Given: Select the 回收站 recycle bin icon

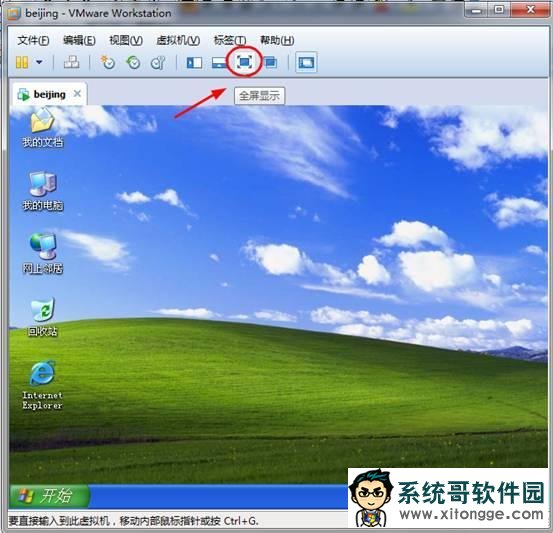Looking at the screenshot, I should pos(42,317).
